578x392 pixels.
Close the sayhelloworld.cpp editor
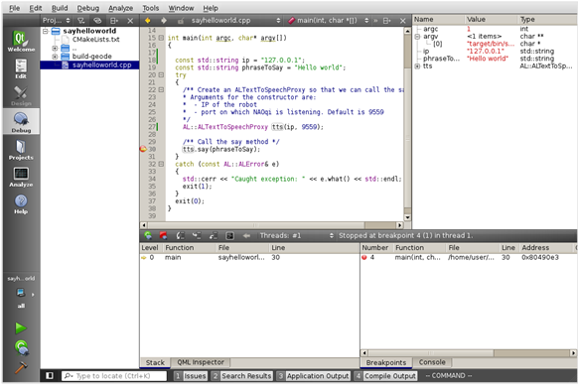click(403, 21)
